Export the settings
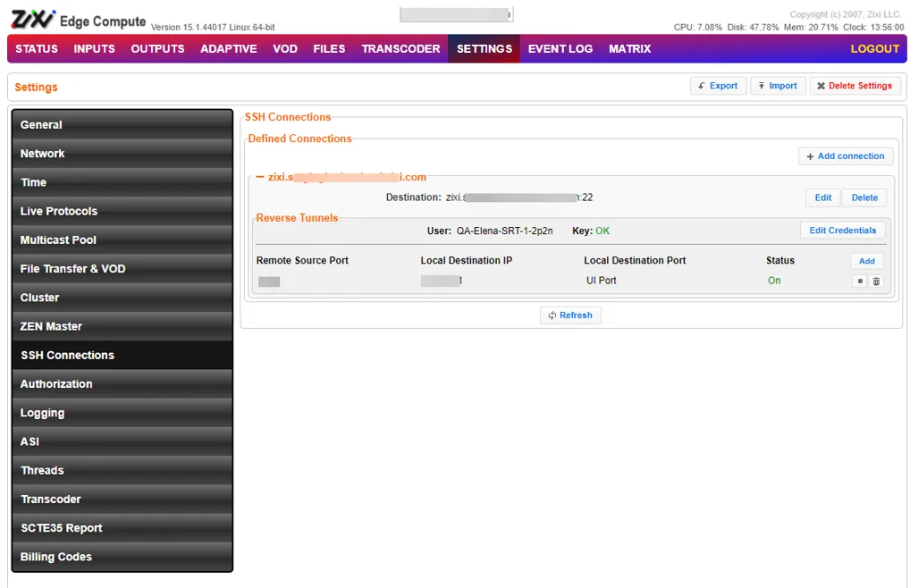This screenshot has height=588, width=910. click(718, 86)
